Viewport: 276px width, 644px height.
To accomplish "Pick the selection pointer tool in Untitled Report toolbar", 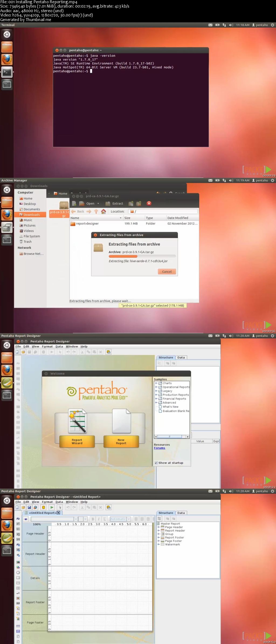I will (60, 507).
